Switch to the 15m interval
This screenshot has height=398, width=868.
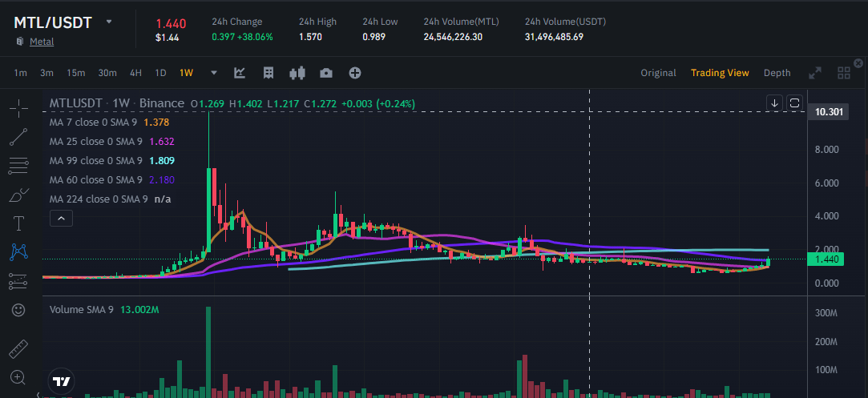[76, 73]
